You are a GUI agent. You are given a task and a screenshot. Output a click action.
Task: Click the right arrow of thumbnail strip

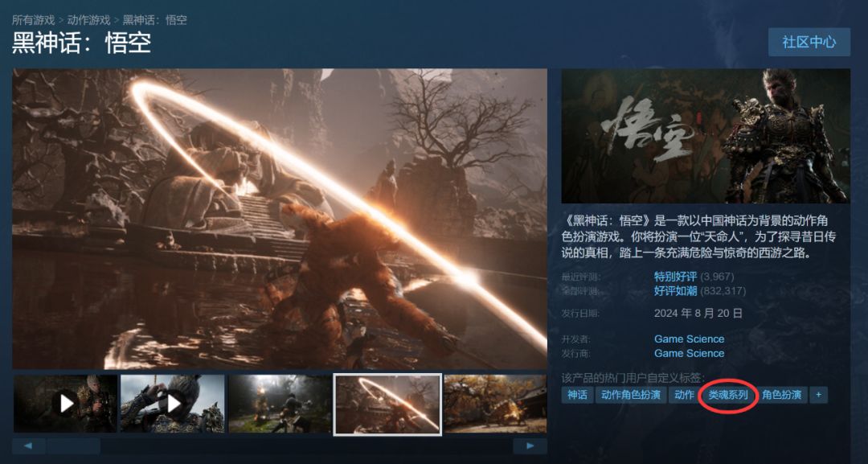(530, 446)
